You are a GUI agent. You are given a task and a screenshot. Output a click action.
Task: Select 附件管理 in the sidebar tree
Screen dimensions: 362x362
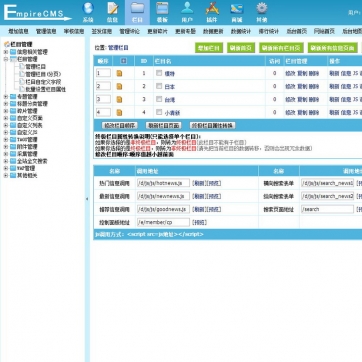pyautogui.click(x=27, y=147)
